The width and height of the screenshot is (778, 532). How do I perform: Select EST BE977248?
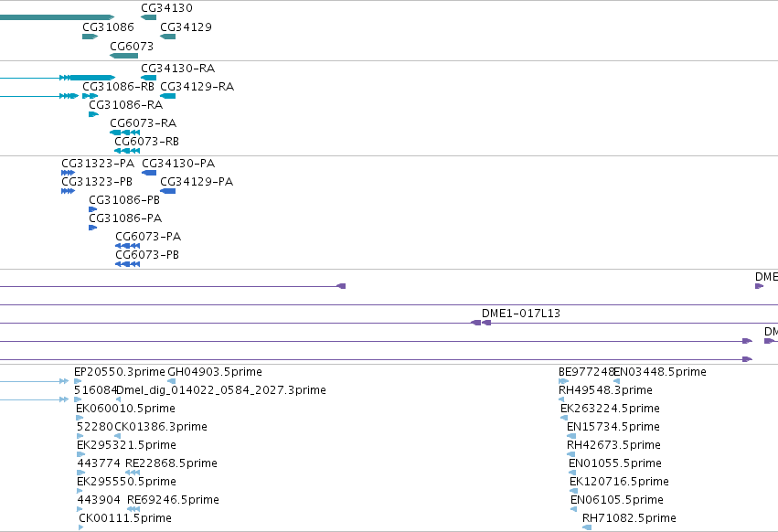pyautogui.click(x=564, y=381)
